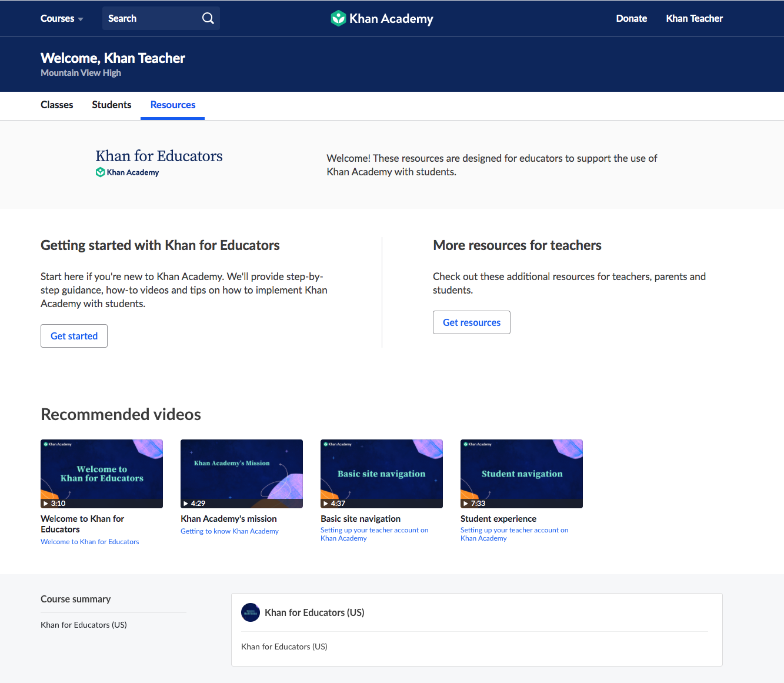The height and width of the screenshot is (683, 784).
Task: Click the Donate link
Action: (632, 18)
